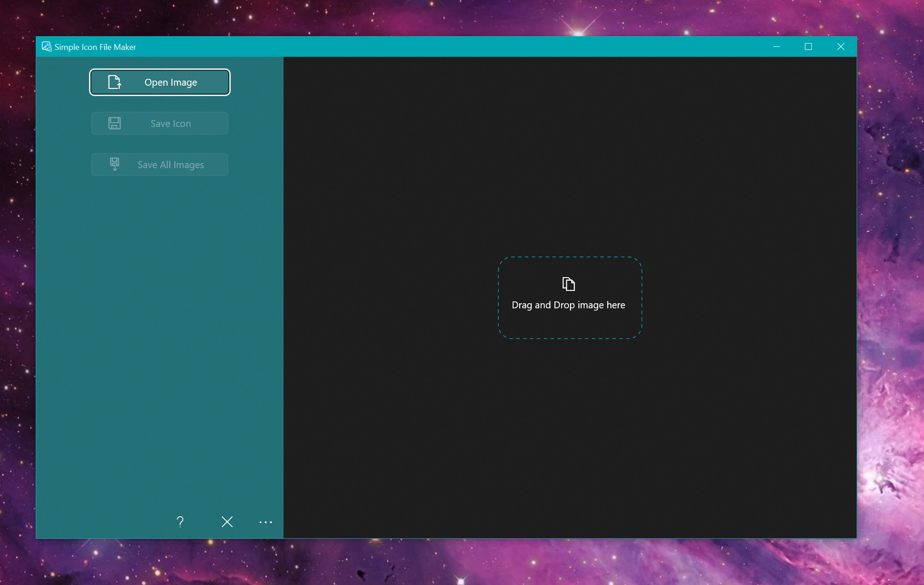Click the copy-files icon in drop zone
Viewport: 924px width, 585px height.
coord(569,284)
